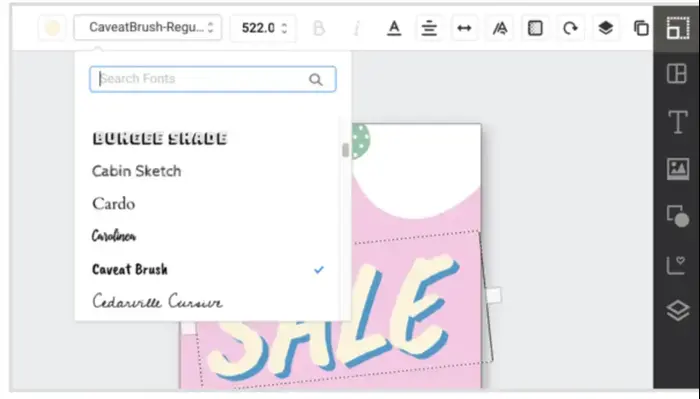Viewport: 700px width, 399px height.
Task: Toggle bold formatting button
Action: click(x=319, y=28)
